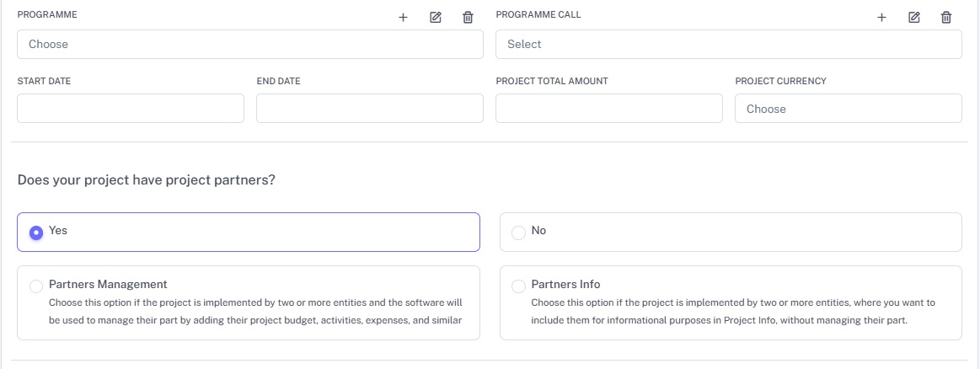
Task: Choose the Partners Management radio option
Action: pos(36,286)
